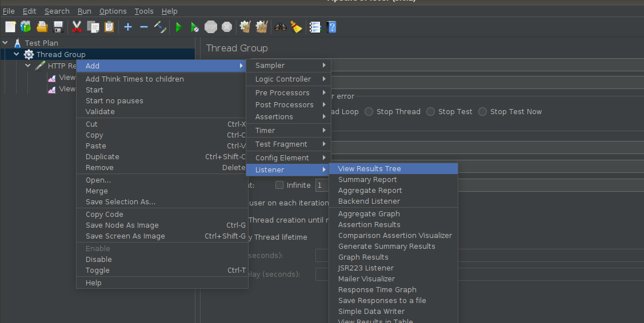Image resolution: width=644 pixels, height=323 pixels.
Task: Select the first View Results listener icon
Action: tap(52, 78)
